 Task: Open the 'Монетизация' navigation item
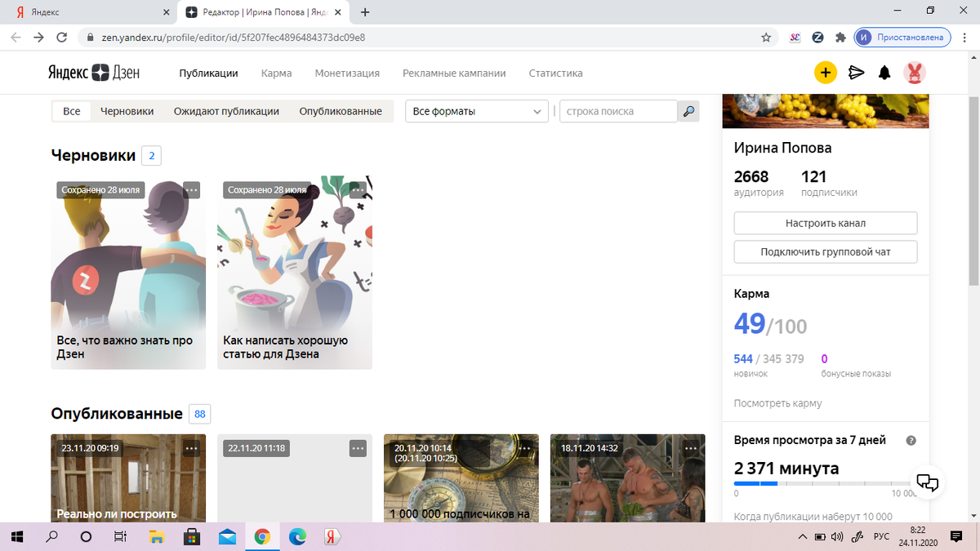[347, 73]
